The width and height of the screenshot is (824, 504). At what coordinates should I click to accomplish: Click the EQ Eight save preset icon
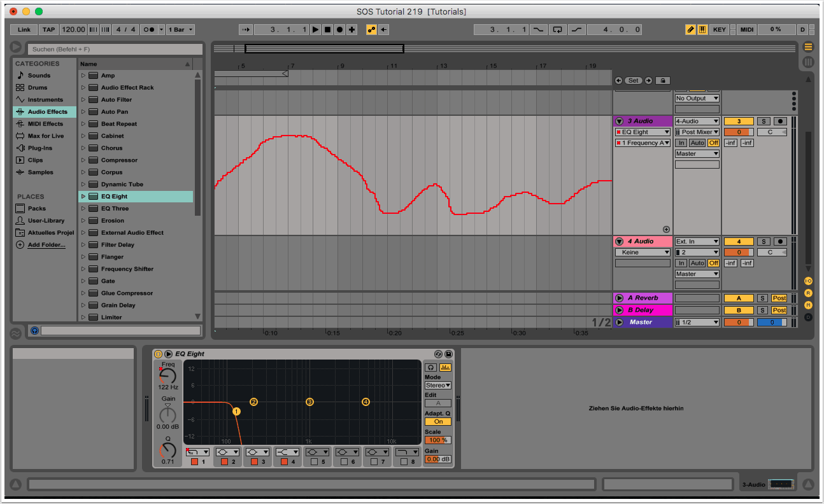click(x=448, y=354)
